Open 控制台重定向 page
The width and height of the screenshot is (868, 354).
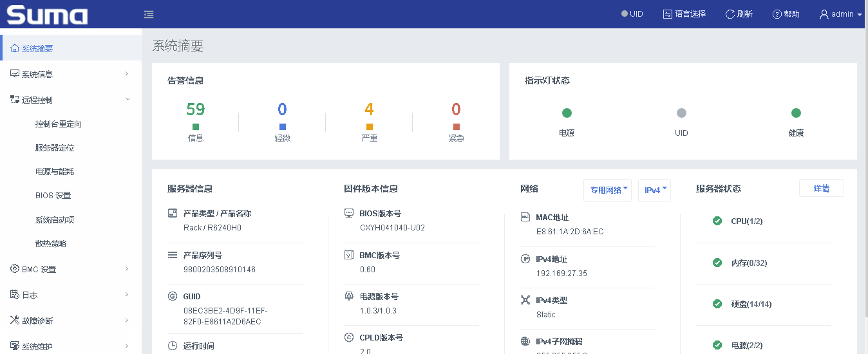pyautogui.click(x=59, y=124)
